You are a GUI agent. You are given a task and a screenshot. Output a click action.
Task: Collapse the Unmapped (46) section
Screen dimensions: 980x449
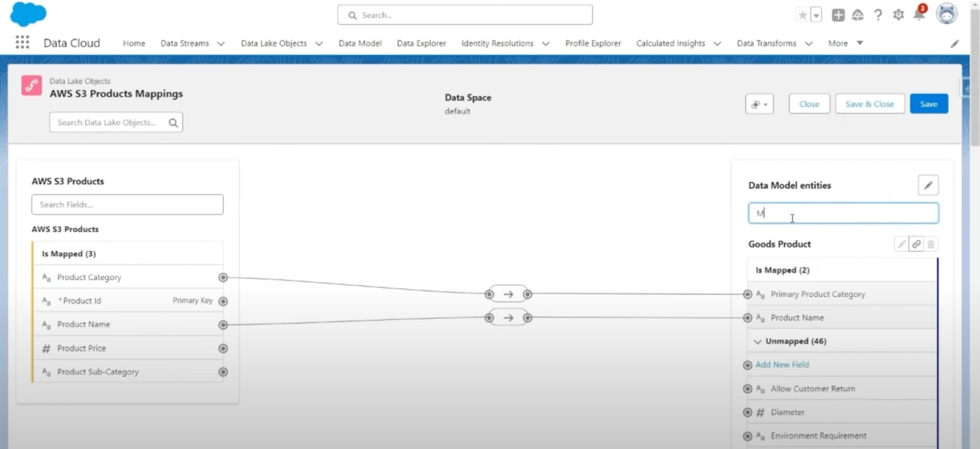point(758,342)
